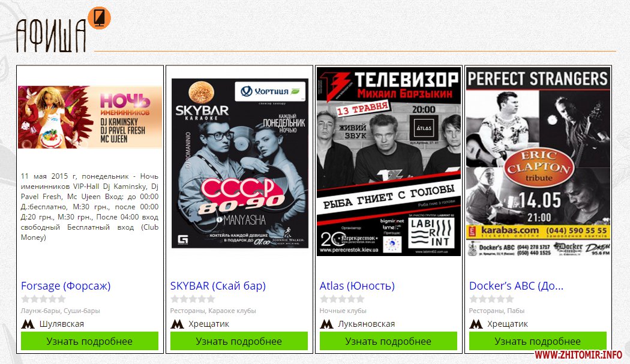
Task: Open the SKYBAR (Скай бар) link
Action: pyautogui.click(x=218, y=285)
